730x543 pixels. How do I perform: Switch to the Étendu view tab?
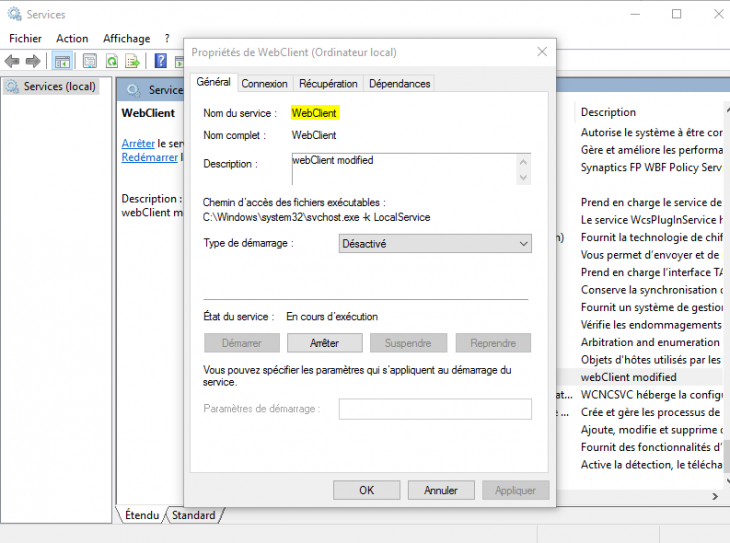[142, 515]
